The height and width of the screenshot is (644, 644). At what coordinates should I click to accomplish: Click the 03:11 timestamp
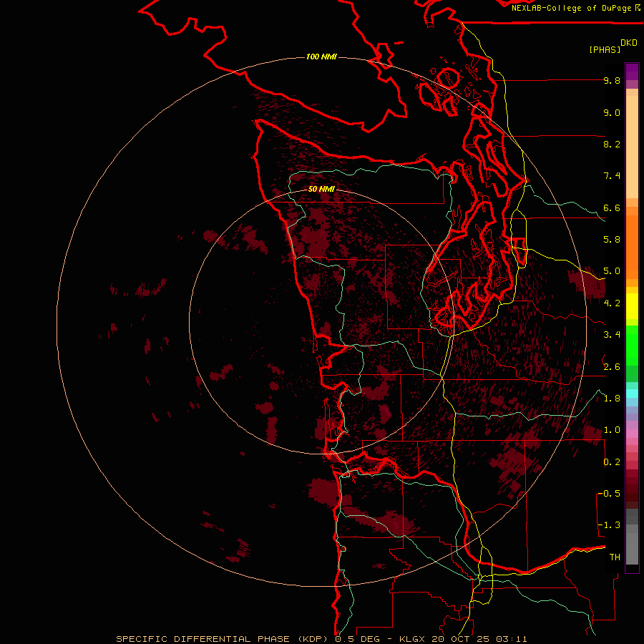click(512, 639)
